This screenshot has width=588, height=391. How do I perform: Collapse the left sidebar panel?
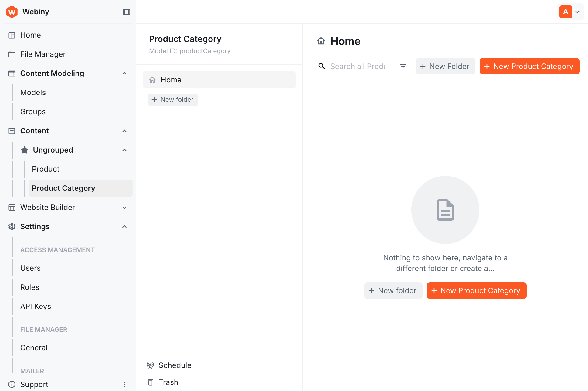(x=126, y=12)
